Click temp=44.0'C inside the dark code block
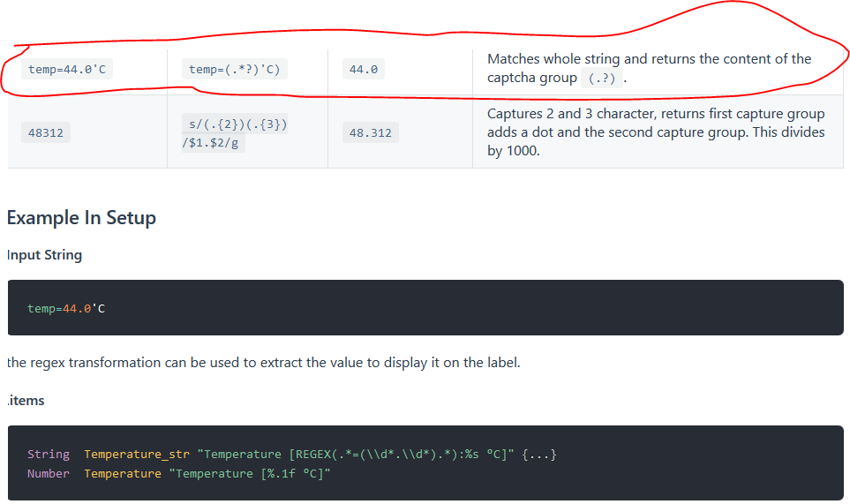Viewport: 850px width, 504px height. pos(66,308)
